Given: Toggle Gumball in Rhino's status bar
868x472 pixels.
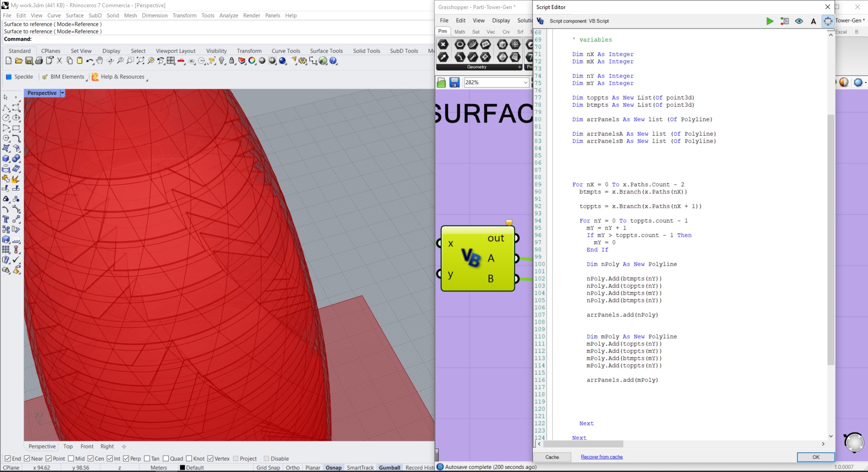Looking at the screenshot, I should click(x=389, y=467).
